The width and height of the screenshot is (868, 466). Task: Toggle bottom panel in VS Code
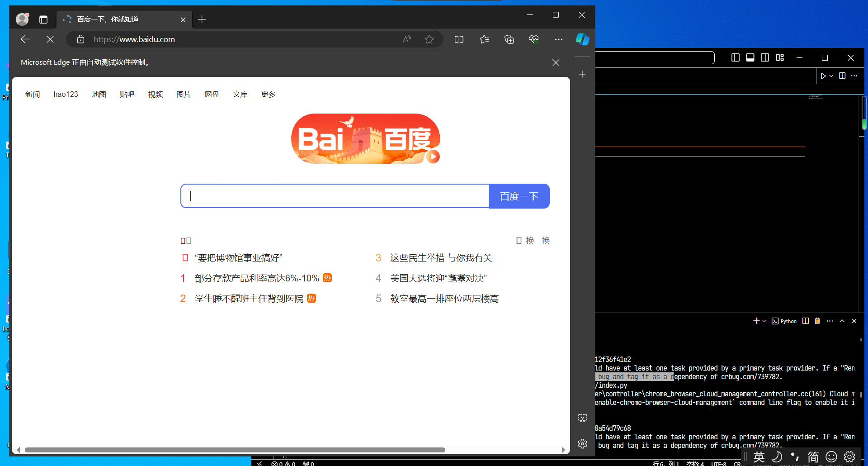[x=750, y=57]
